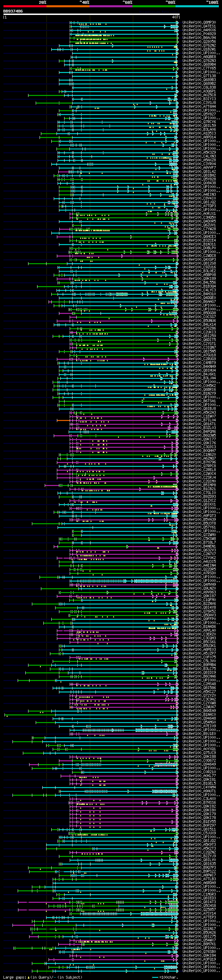Click the cyan ~100% identity scale segment
Screen dimensions: 222x980
point(197,6)
